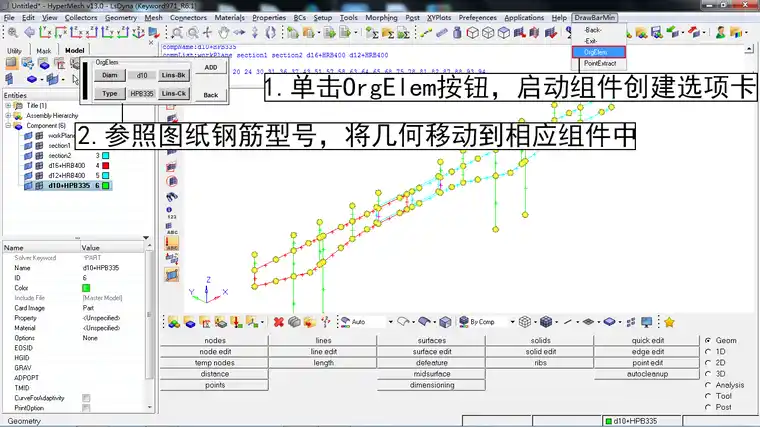Click the command window scroll up arrow
This screenshot has width=760, height=427.
click(749, 49)
